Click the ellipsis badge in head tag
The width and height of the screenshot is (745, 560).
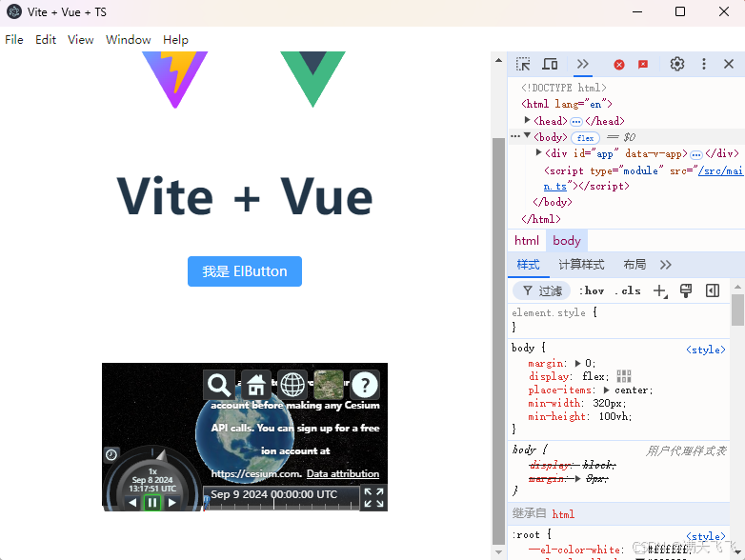[x=575, y=122]
